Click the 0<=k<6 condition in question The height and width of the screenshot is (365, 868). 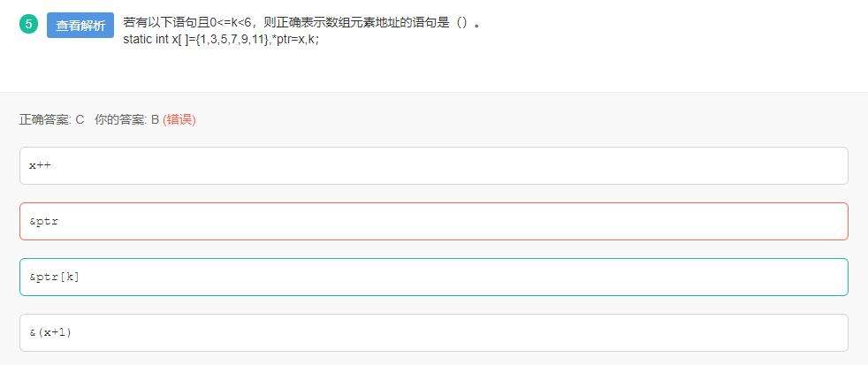(x=228, y=23)
